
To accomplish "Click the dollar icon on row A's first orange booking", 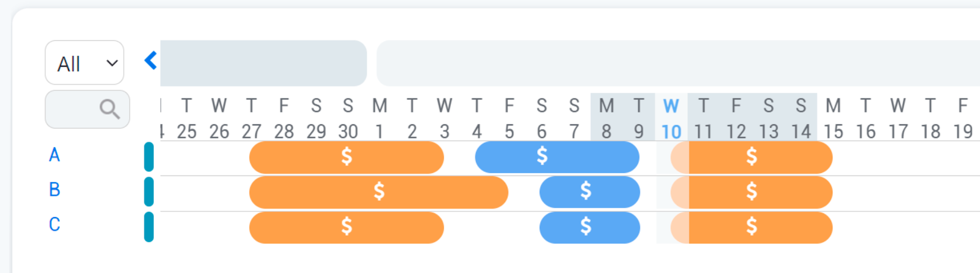I will point(347,156).
